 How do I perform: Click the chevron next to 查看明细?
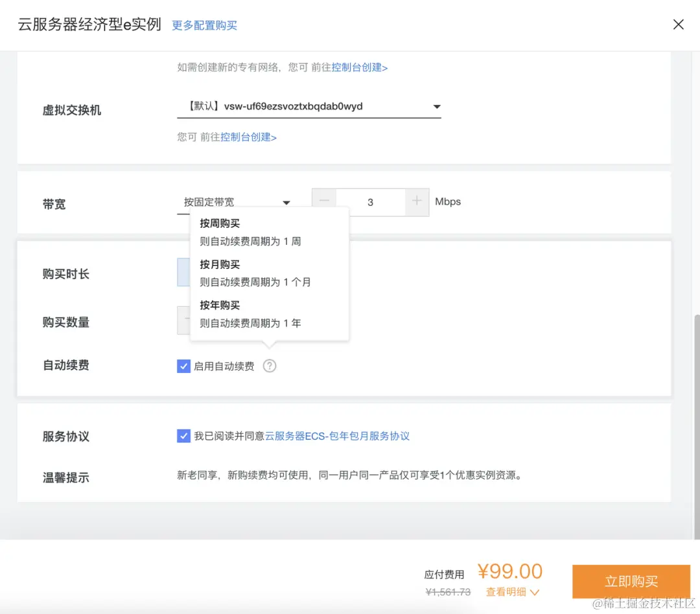click(535, 591)
